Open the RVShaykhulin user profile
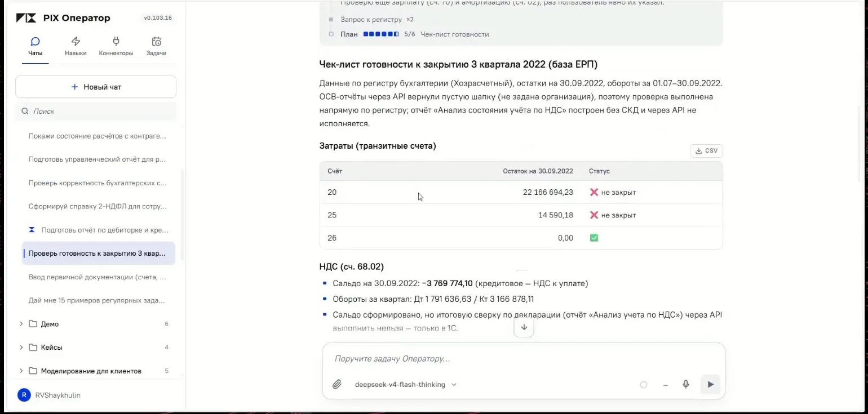868x414 pixels. tap(57, 395)
